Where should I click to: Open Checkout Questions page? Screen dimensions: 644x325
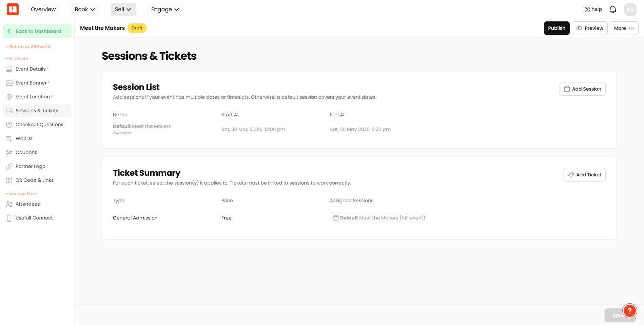(x=37, y=125)
